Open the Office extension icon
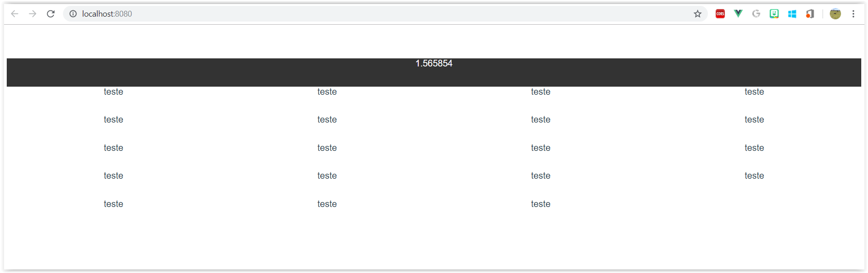868x273 pixels. click(810, 14)
